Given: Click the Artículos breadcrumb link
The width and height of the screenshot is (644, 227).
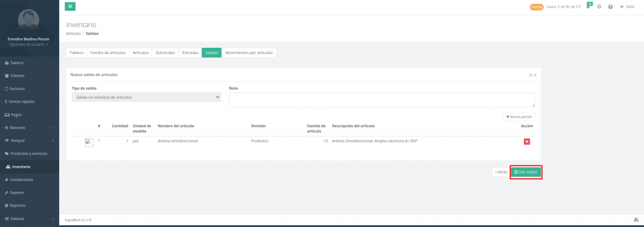Looking at the screenshot, I should pos(73,34).
